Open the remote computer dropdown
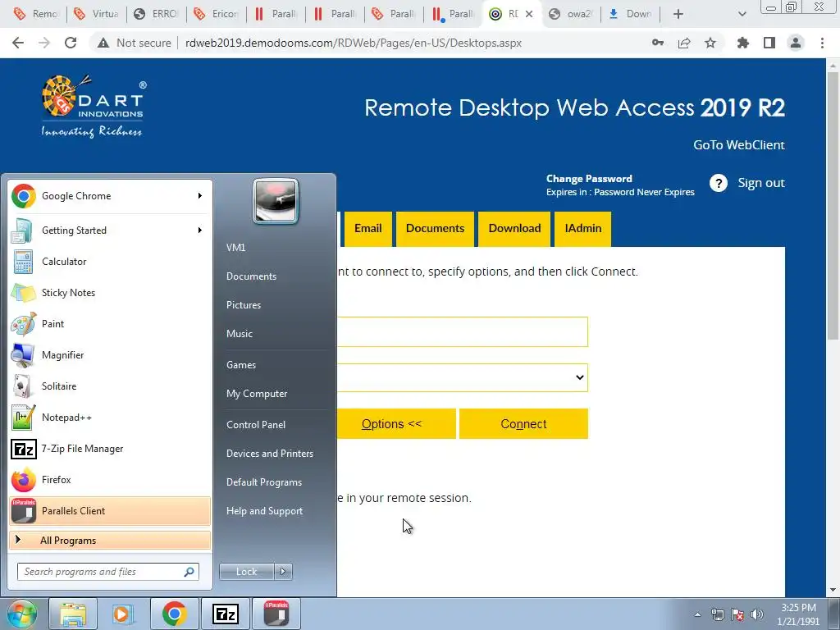Image resolution: width=840 pixels, height=630 pixels. point(463,377)
